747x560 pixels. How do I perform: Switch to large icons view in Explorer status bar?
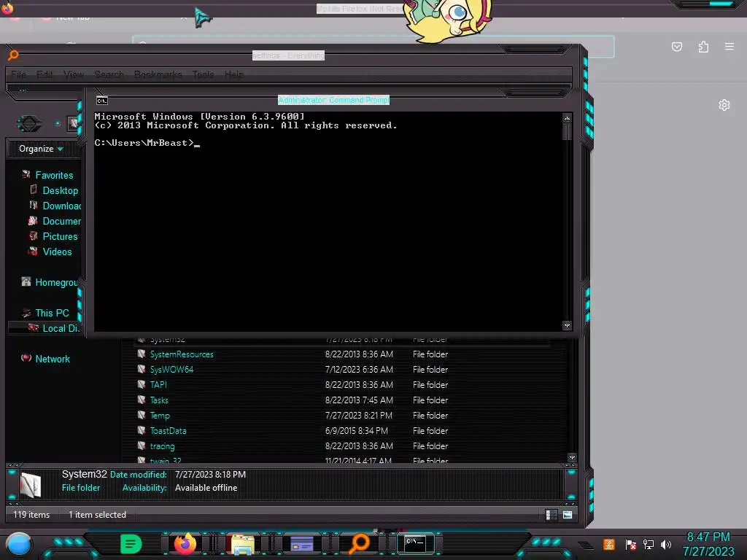point(568,515)
